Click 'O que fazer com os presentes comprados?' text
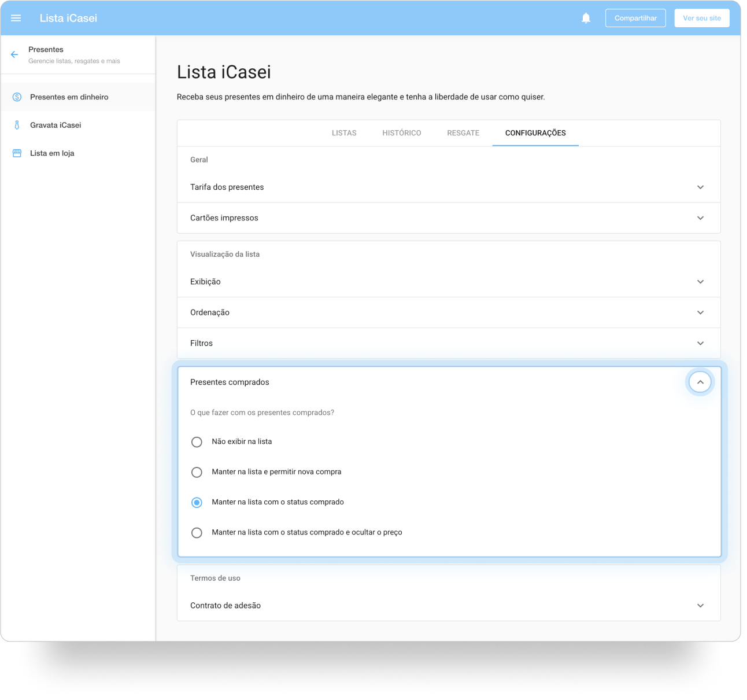 (x=262, y=412)
